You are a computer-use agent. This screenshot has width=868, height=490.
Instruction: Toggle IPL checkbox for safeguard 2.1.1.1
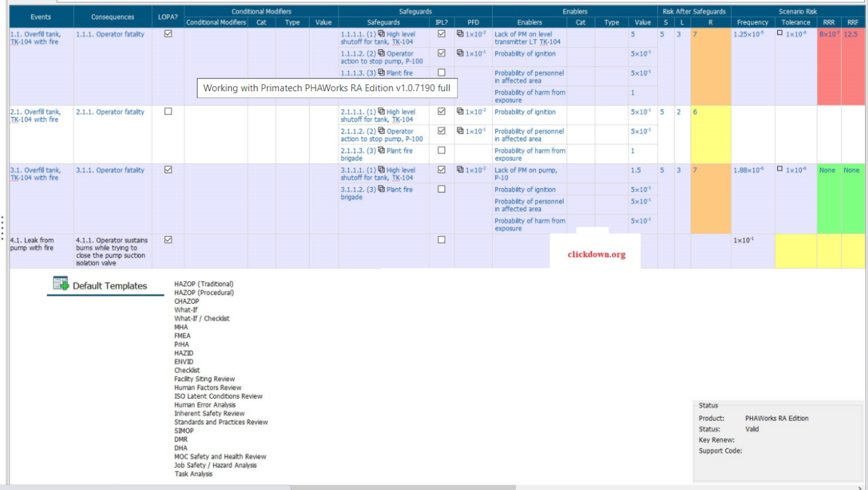(x=441, y=111)
